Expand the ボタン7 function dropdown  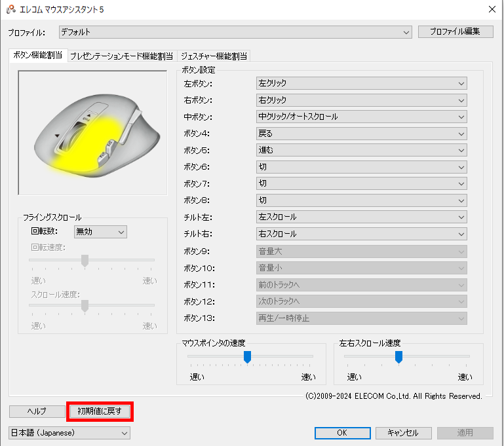pyautogui.click(x=361, y=183)
